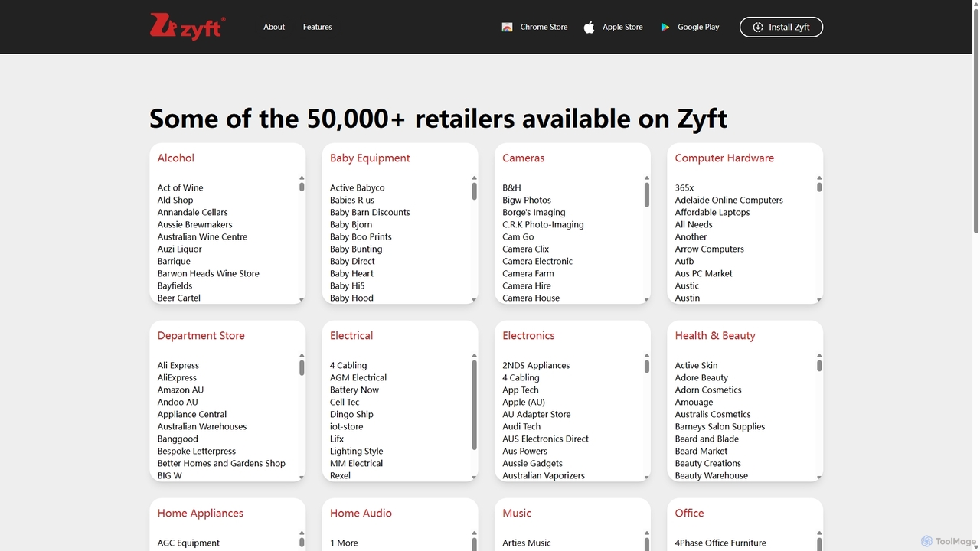980x551 pixels.
Task: Select the Baby Equipment category heading
Action: click(370, 158)
